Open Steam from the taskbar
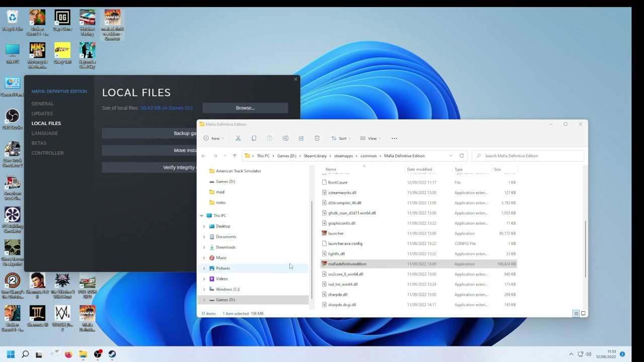644x362 pixels. coord(112,354)
